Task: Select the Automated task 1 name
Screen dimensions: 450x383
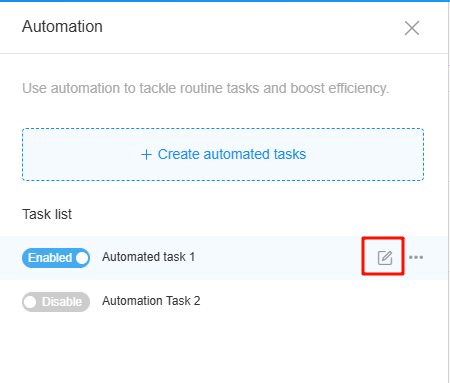Action: coord(148,257)
